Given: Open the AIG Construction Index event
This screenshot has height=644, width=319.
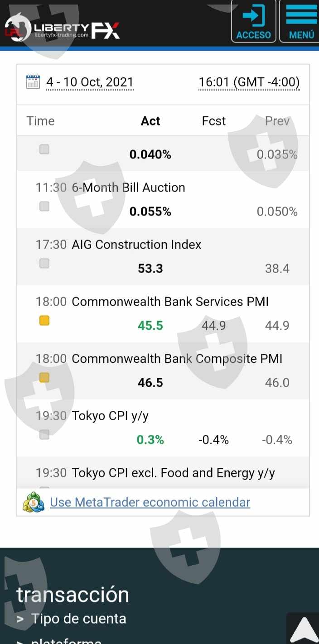Looking at the screenshot, I should point(136,245).
